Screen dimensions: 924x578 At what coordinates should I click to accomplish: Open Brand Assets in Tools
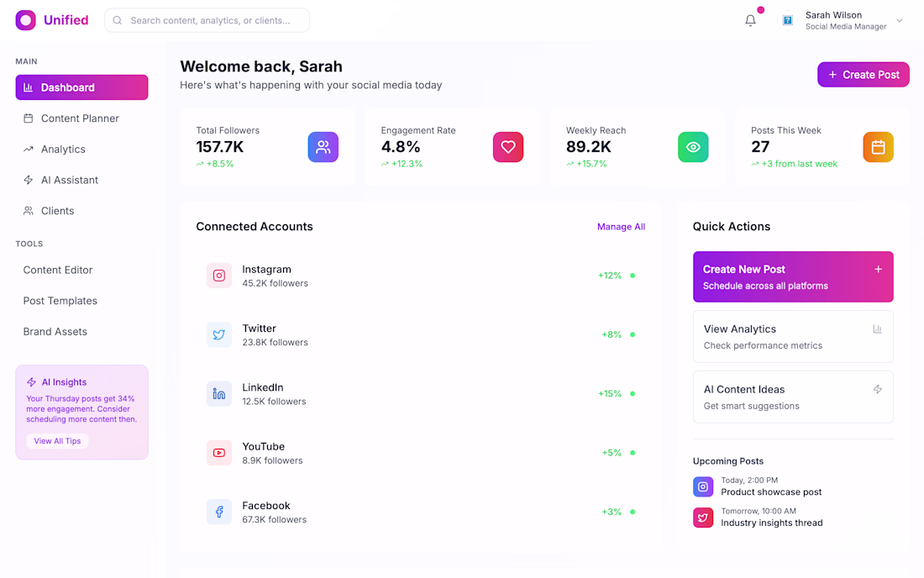[81, 332]
